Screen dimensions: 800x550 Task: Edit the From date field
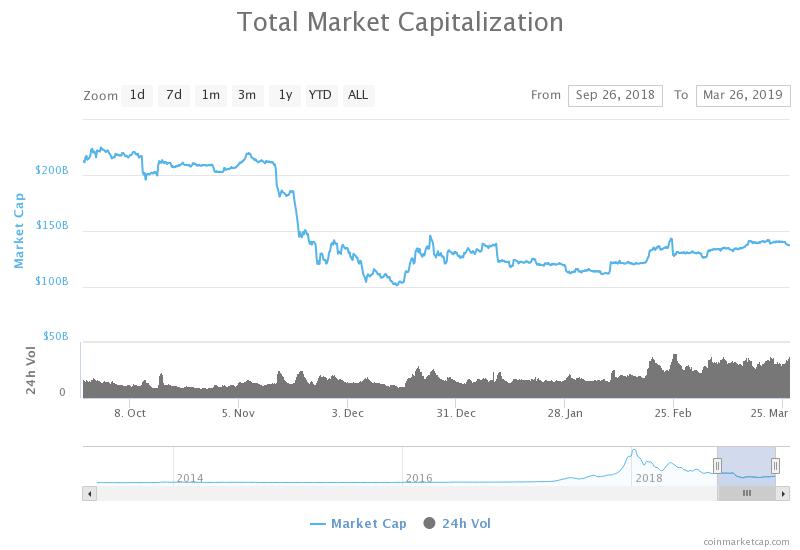click(615, 95)
